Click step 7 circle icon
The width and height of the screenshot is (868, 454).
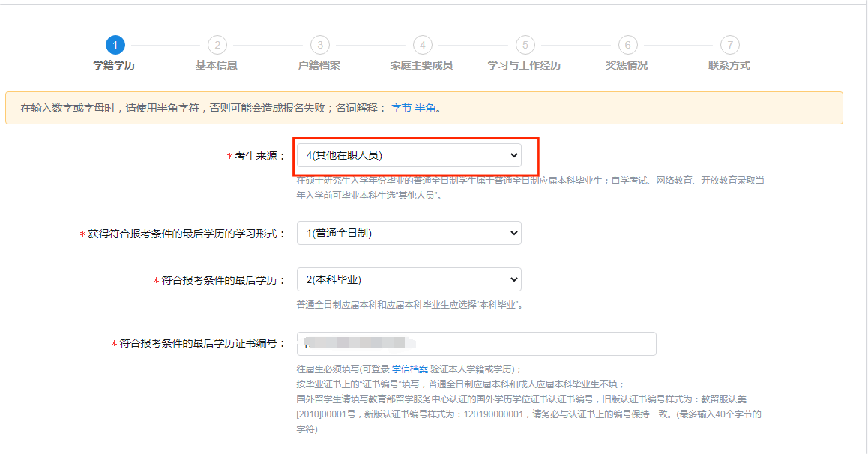[729, 45]
